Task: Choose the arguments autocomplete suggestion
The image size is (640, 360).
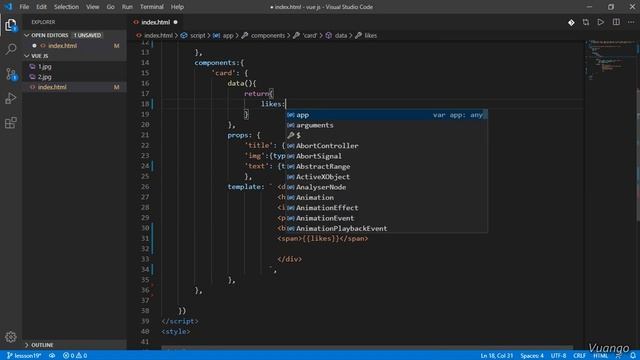Action: coord(386,125)
